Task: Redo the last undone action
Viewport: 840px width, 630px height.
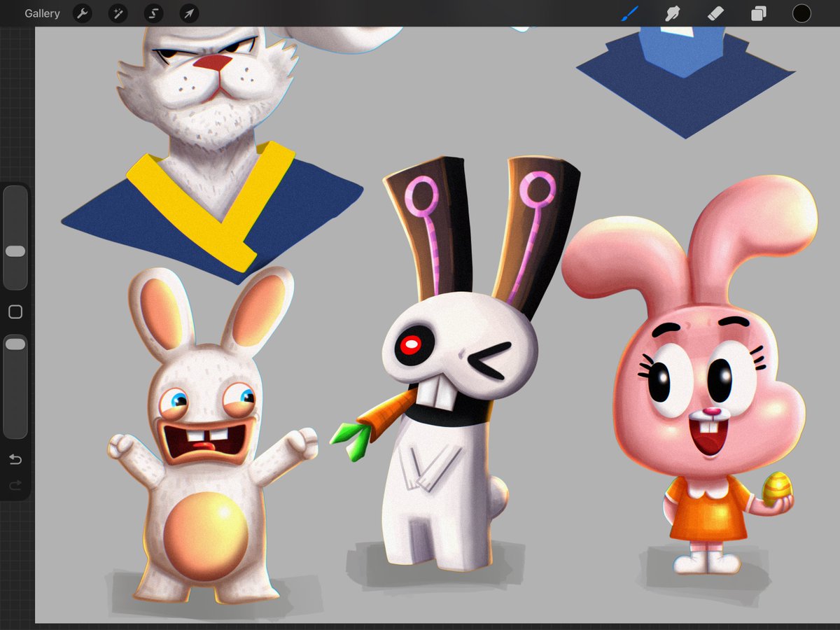Action: pos(15,485)
